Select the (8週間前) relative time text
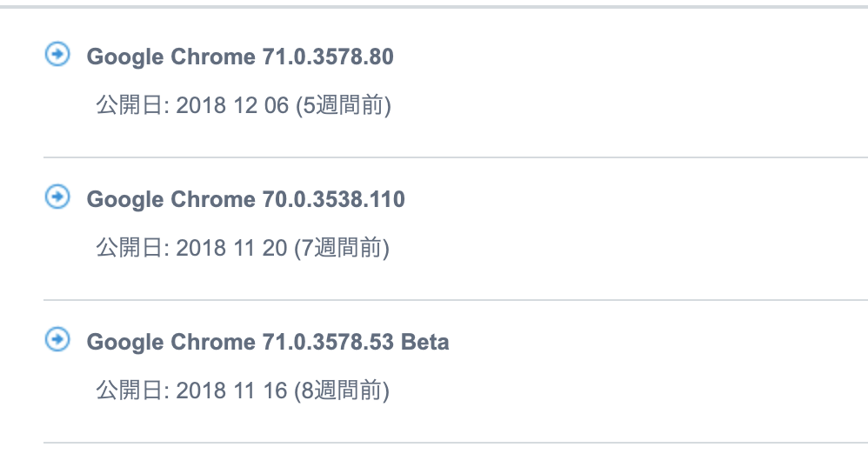This screenshot has width=868, height=454. click(342, 391)
